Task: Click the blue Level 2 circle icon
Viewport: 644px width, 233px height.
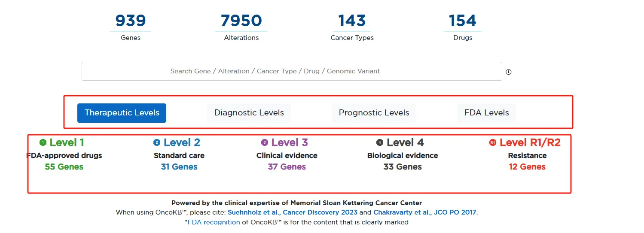Action: pyautogui.click(x=157, y=142)
